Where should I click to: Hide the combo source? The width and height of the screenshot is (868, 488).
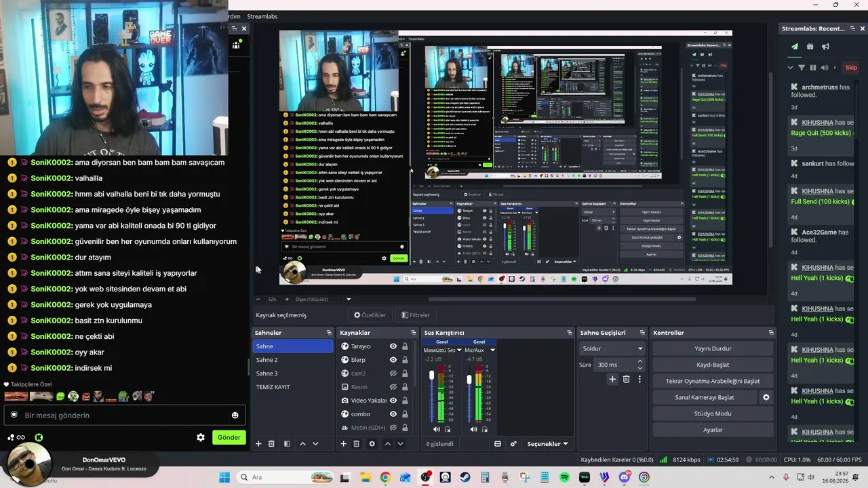coord(393,414)
